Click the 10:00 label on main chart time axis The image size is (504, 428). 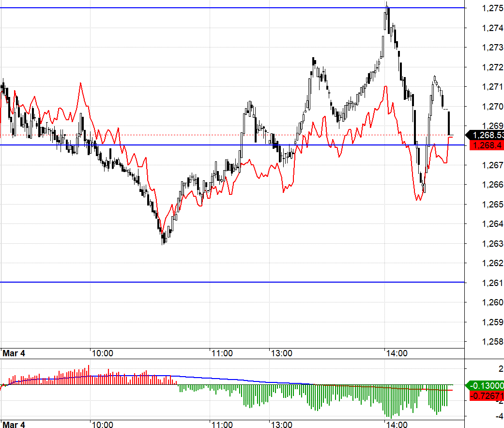tap(103, 353)
